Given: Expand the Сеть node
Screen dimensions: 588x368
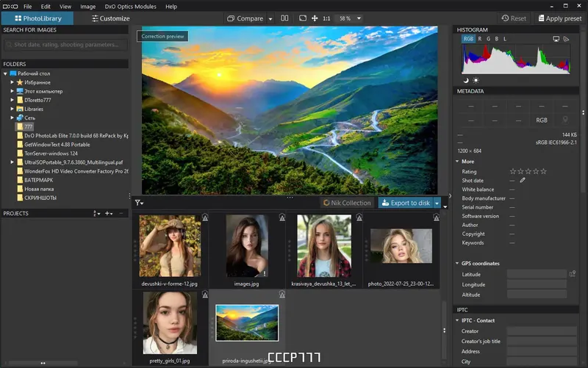Looking at the screenshot, I should pos(12,118).
